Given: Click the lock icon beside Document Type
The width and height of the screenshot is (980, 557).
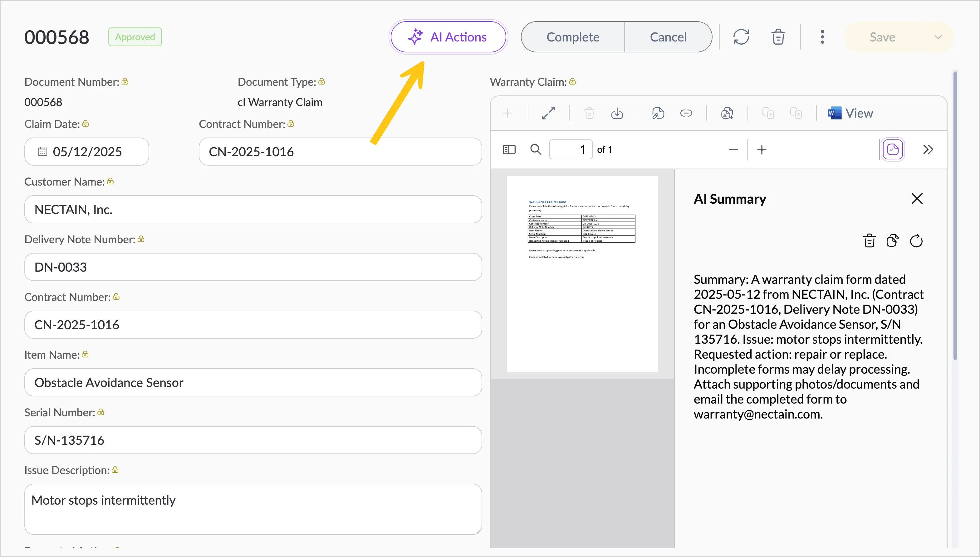Looking at the screenshot, I should (x=321, y=81).
